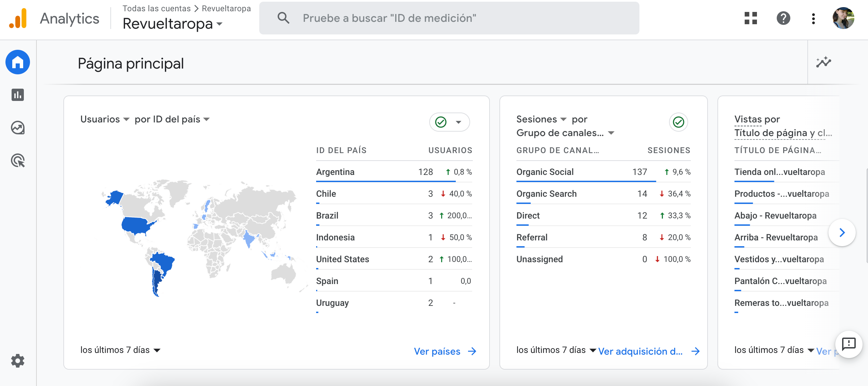The width and height of the screenshot is (868, 386).
Task: Open the Home page sidebar icon
Action: coord(18,62)
